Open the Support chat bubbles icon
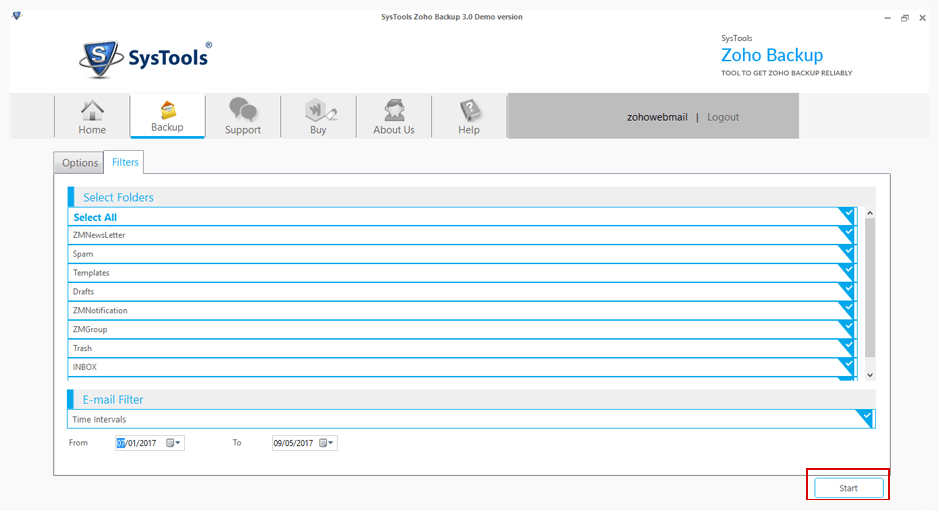This screenshot has height=511, width=939. point(243,110)
